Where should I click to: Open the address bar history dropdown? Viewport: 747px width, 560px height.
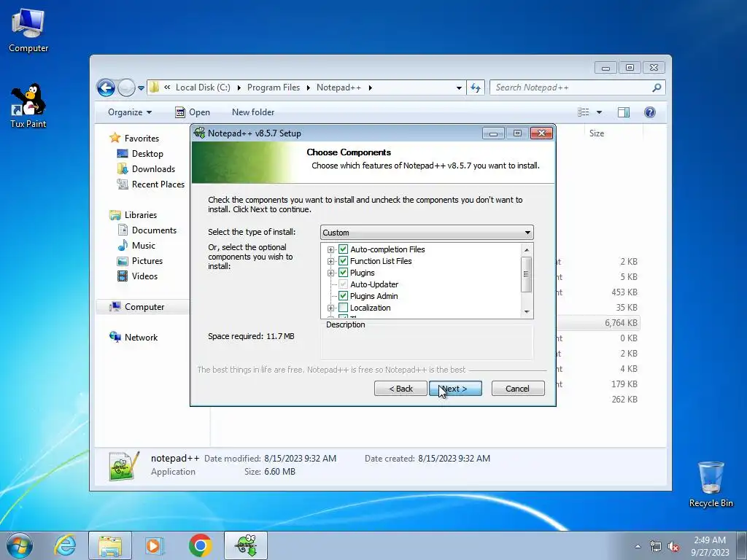[459, 87]
